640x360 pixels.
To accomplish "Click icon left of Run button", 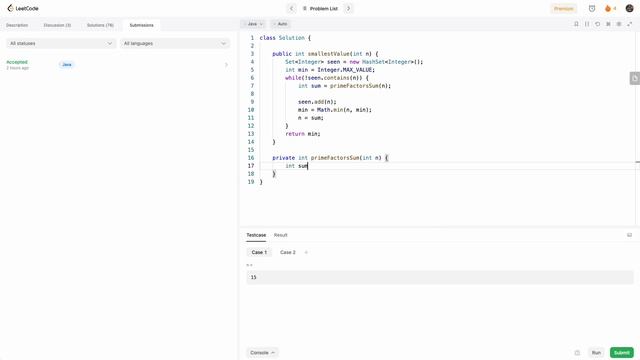I will coord(577,353).
